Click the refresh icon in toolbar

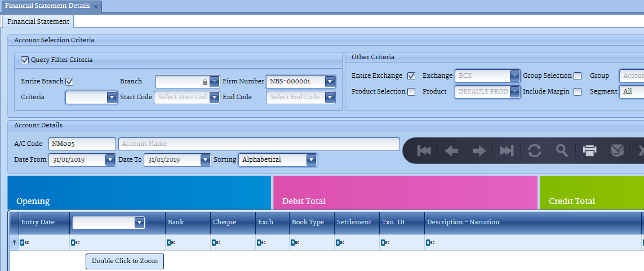[x=534, y=150]
